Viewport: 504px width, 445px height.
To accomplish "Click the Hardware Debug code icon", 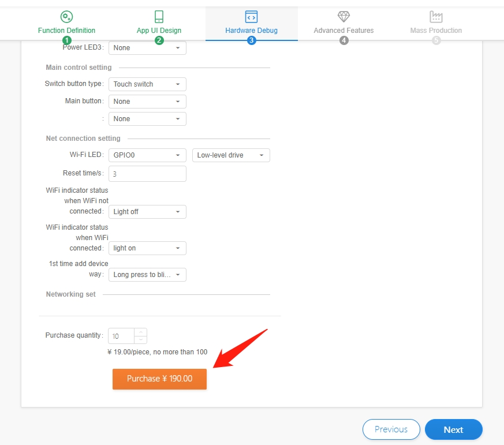I will [251, 17].
